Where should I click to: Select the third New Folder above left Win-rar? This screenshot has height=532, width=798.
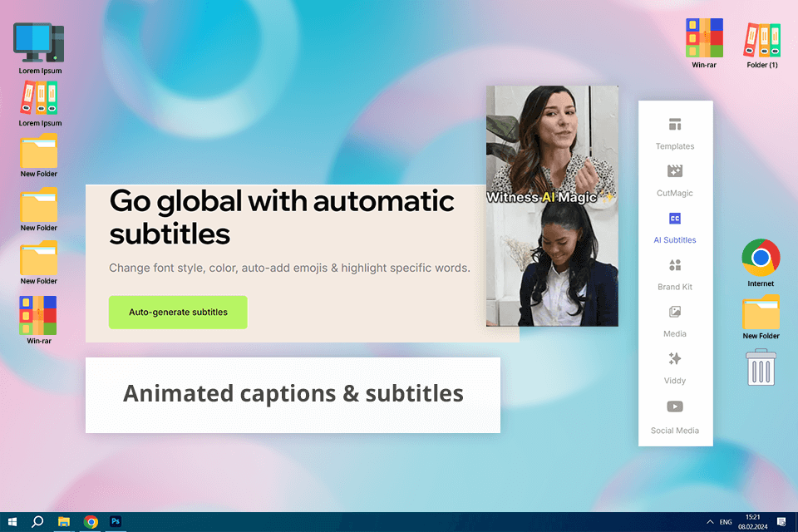point(39,259)
